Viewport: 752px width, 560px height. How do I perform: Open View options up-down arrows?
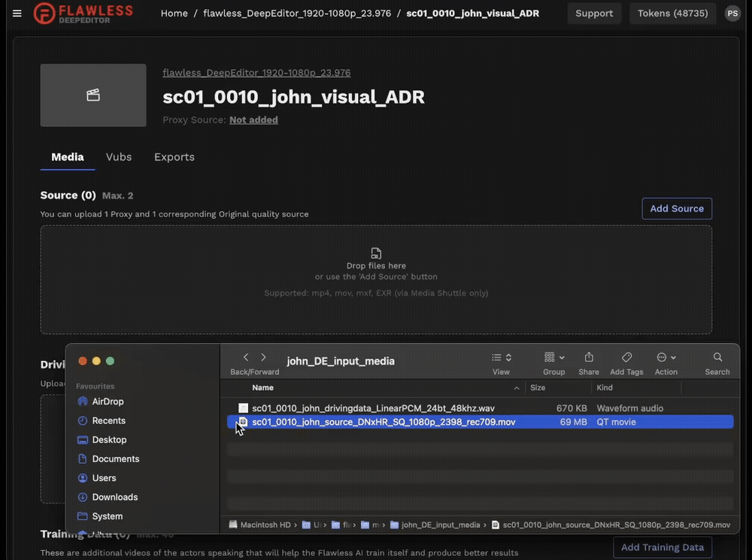[509, 358]
